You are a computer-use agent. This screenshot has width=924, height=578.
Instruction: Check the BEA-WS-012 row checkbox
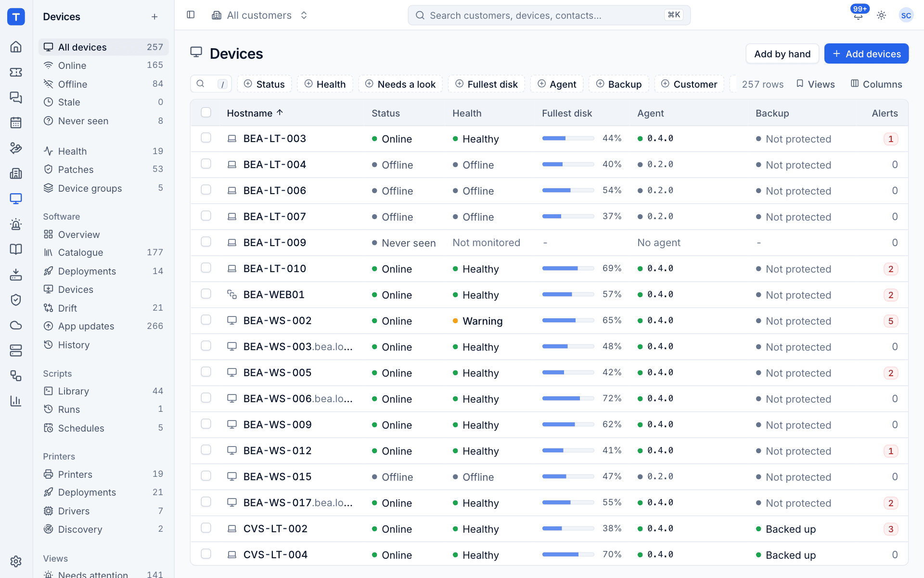(x=206, y=450)
